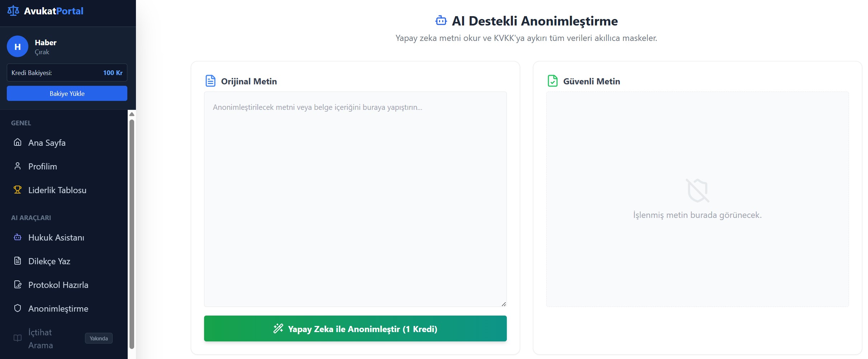Click the robot icon beside the page title

(x=441, y=21)
